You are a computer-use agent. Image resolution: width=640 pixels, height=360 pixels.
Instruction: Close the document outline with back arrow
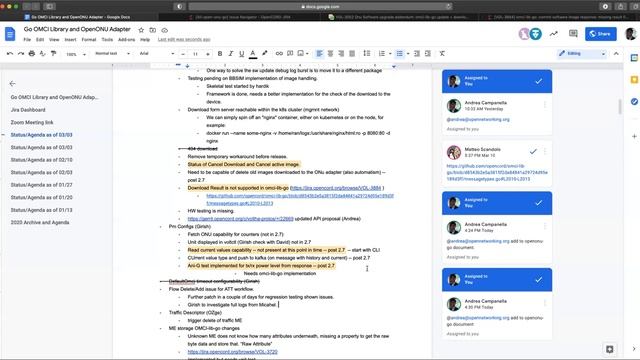pyautogui.click(x=12, y=83)
